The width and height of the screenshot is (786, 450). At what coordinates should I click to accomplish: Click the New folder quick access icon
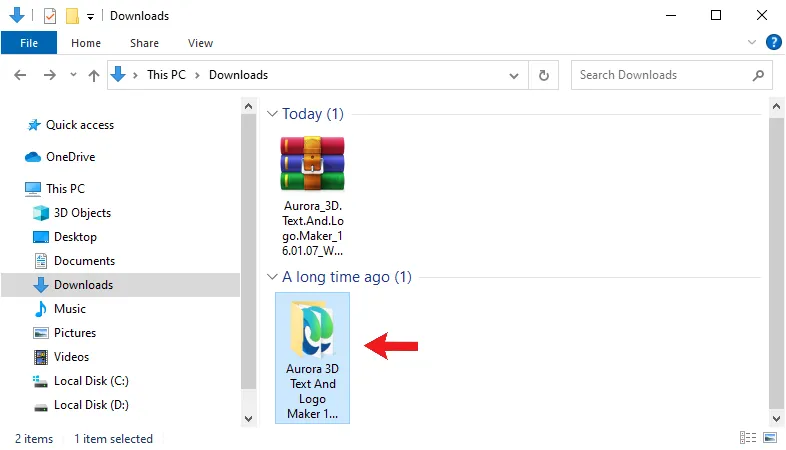click(x=72, y=16)
